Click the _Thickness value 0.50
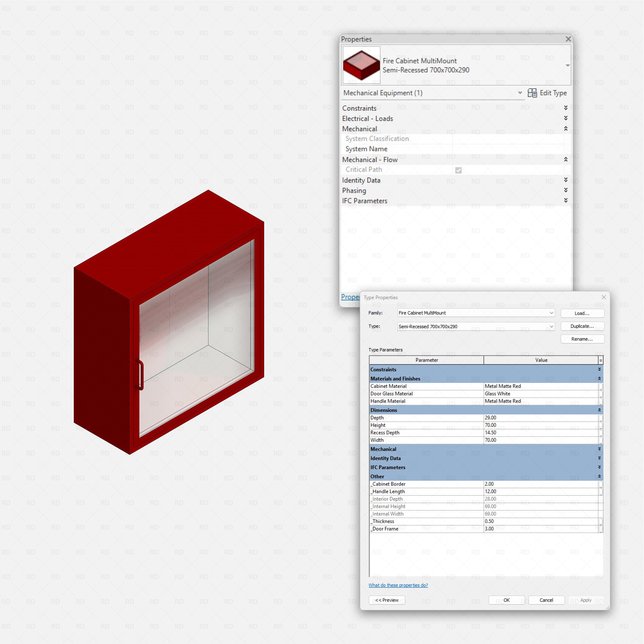 click(x=541, y=521)
